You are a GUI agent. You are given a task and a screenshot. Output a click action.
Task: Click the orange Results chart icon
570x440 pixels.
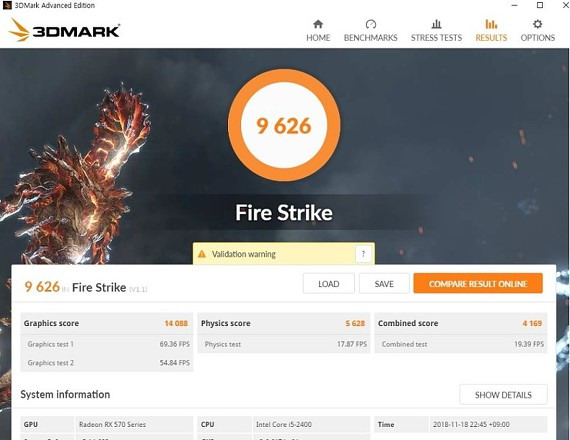point(491,24)
